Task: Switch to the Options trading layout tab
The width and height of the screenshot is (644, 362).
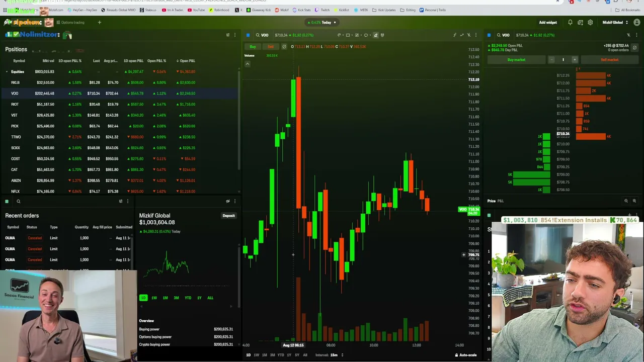Action: pos(70,23)
